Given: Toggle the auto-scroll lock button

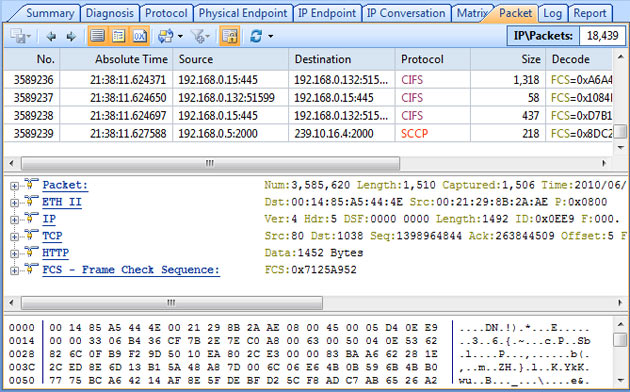Looking at the screenshot, I should pyautogui.click(x=229, y=36).
